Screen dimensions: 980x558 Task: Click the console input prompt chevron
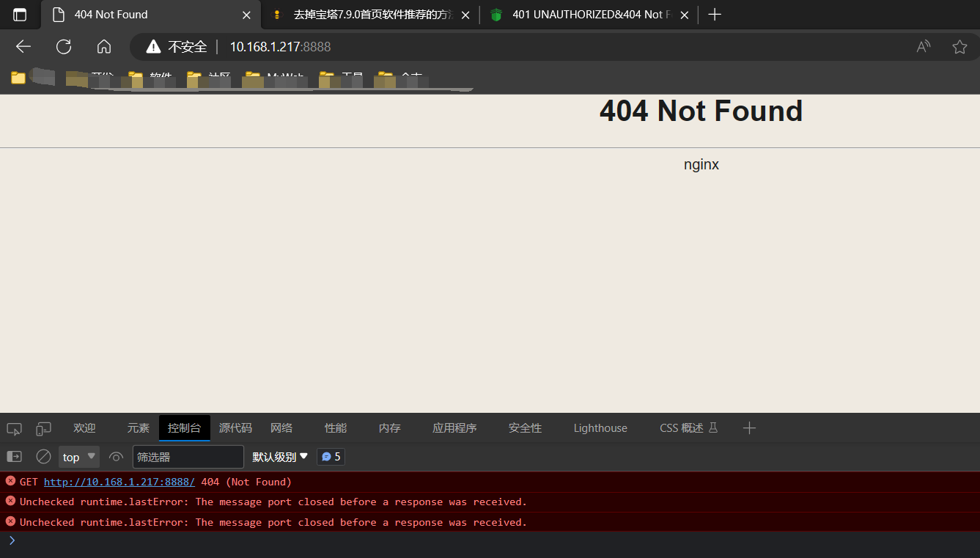click(12, 540)
